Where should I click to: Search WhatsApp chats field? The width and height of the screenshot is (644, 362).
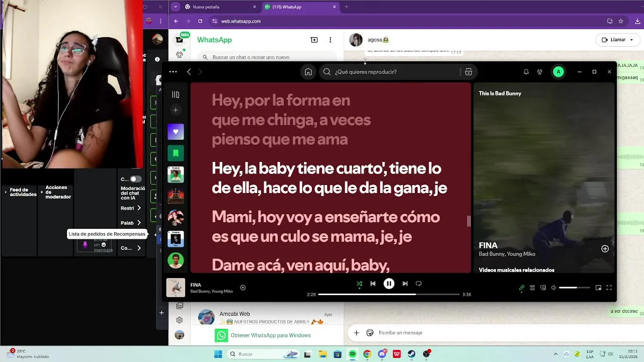coord(267,57)
